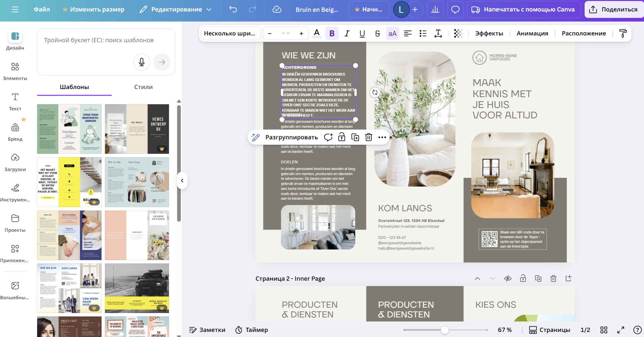This screenshot has width=644, height=337.
Task: Toggle bold formatting on text
Action: pyautogui.click(x=332, y=33)
